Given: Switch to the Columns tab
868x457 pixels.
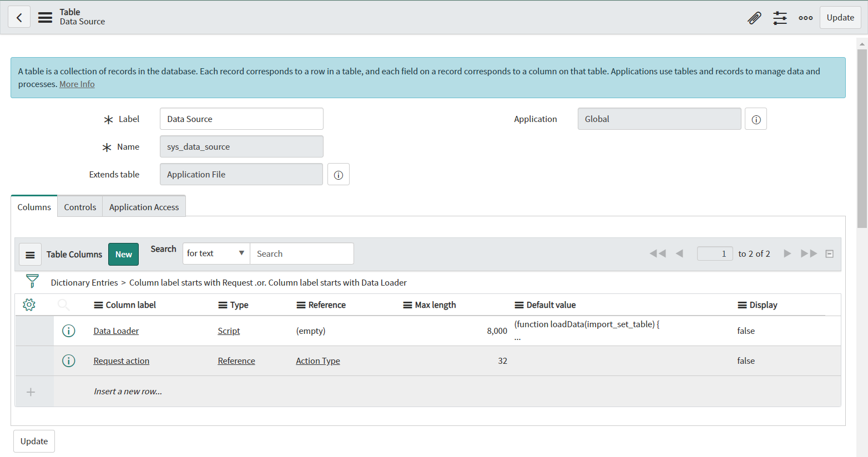Looking at the screenshot, I should tap(34, 207).
